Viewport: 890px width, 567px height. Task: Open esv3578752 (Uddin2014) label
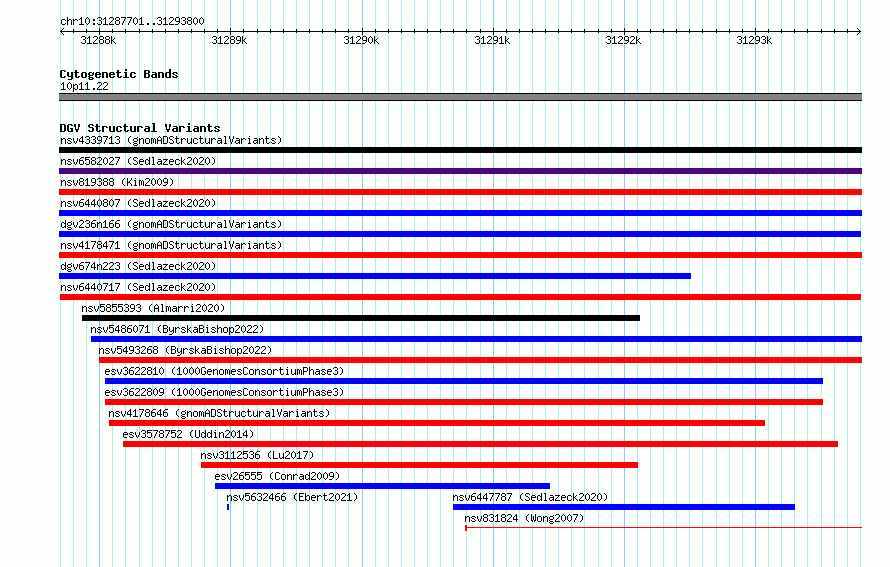(188, 434)
